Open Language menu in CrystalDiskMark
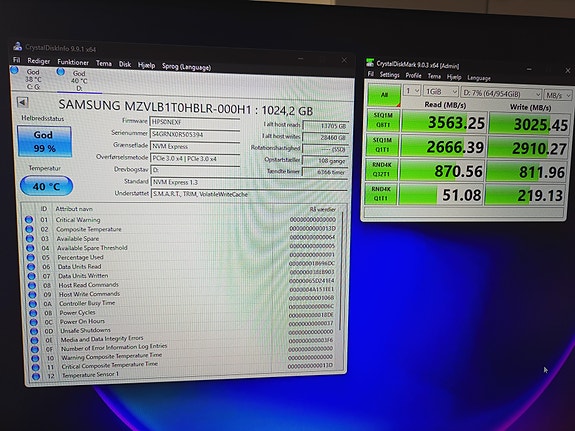 pos(479,78)
